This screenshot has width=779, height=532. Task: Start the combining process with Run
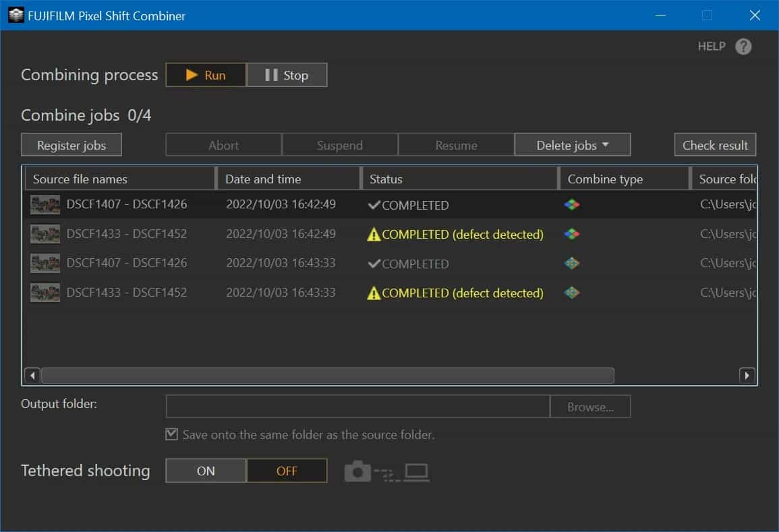206,75
